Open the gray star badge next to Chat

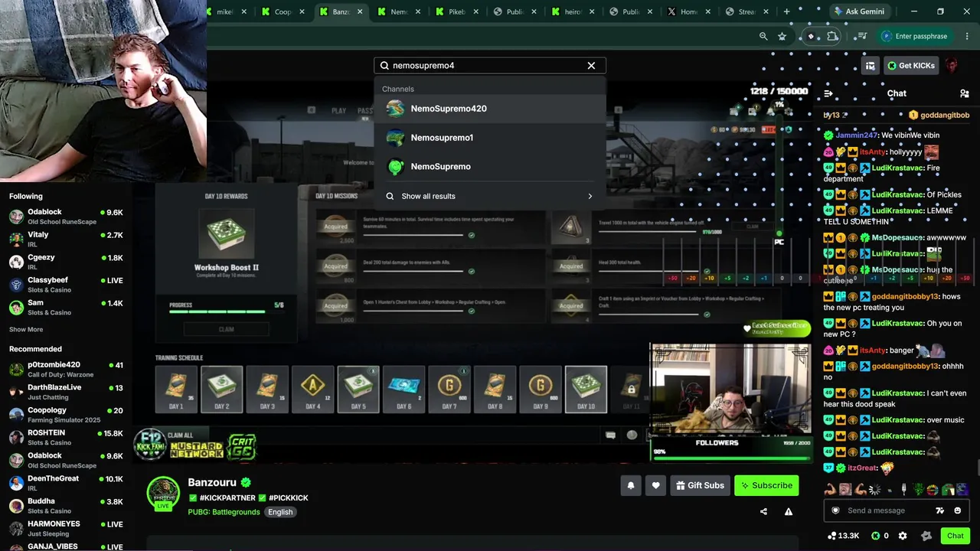(x=926, y=536)
